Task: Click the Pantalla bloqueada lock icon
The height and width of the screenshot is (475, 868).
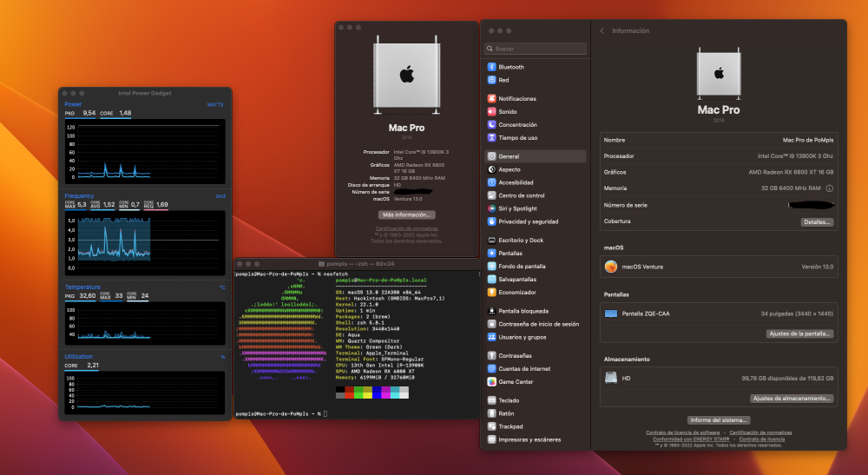Action: point(491,311)
